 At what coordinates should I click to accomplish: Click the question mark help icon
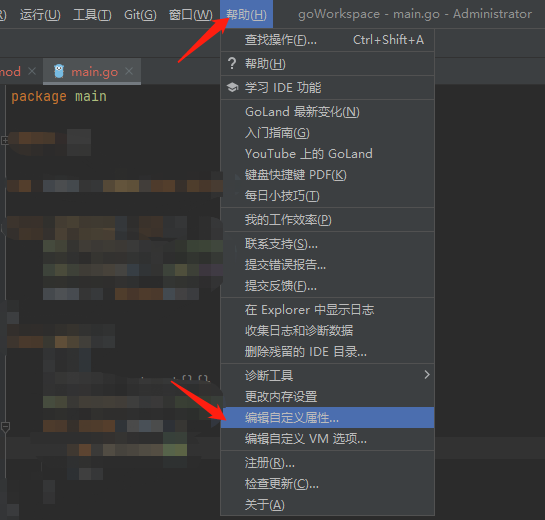pyautogui.click(x=232, y=64)
